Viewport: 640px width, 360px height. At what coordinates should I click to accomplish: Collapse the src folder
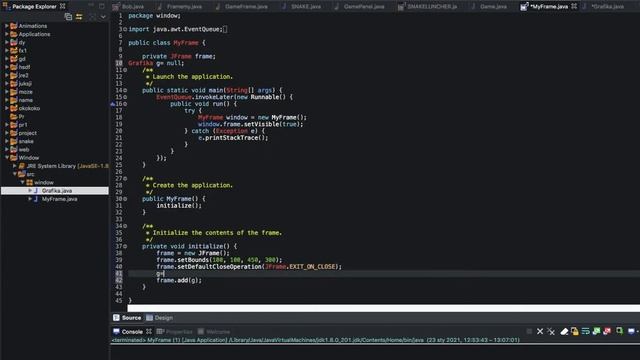coord(15,174)
